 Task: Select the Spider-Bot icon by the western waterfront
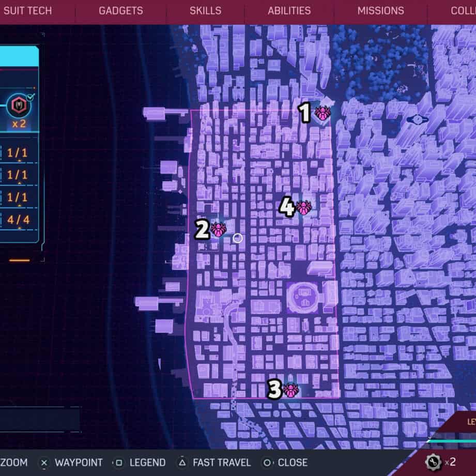[218, 230]
